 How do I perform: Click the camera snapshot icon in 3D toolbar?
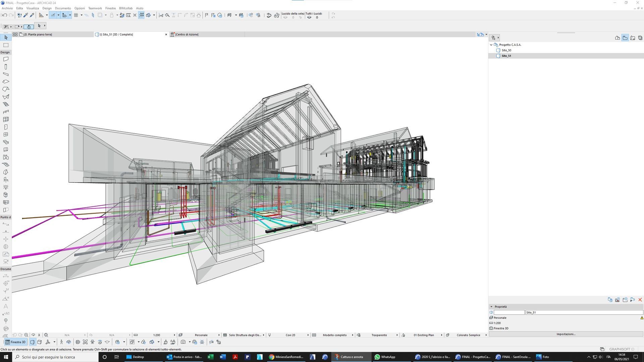(183, 342)
